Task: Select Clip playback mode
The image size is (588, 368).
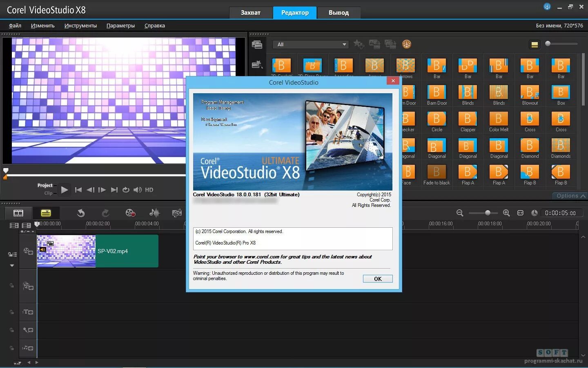Action: pos(48,193)
